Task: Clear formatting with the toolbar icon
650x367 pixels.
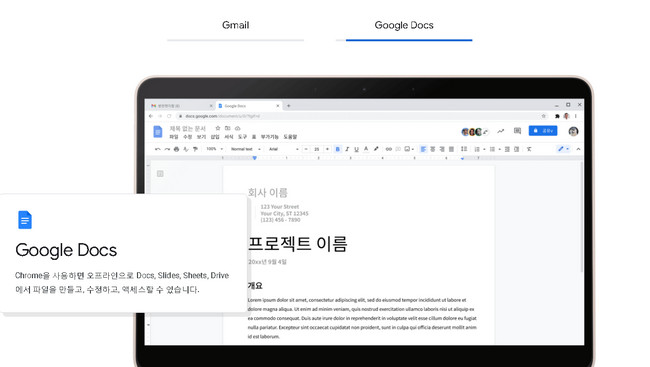Action: coord(529,149)
